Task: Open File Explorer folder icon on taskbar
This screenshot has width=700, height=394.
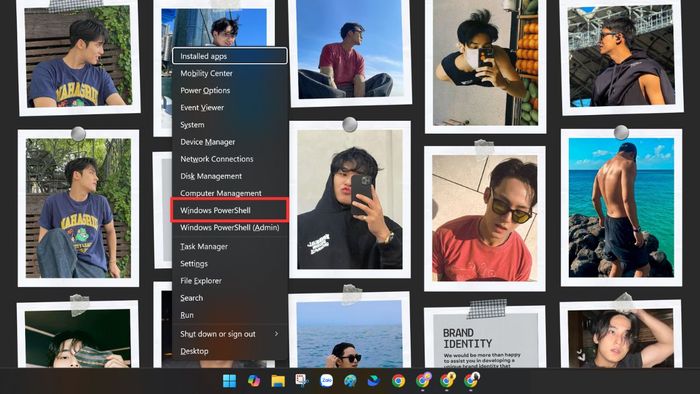Action: coord(278,381)
